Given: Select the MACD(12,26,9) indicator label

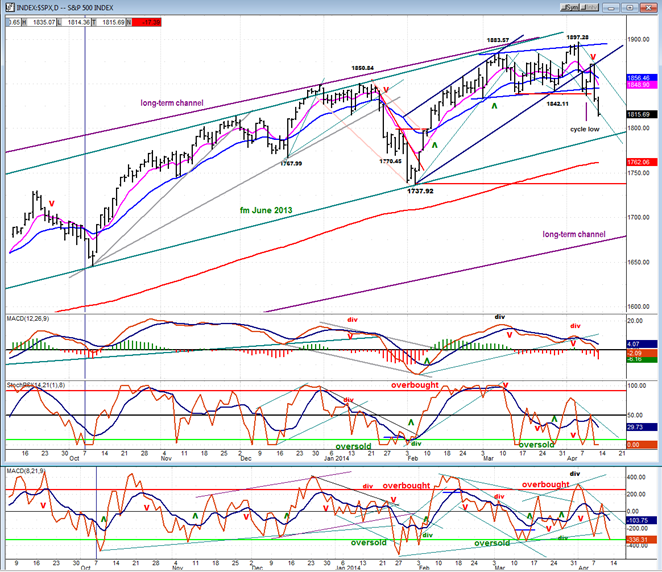Looking at the screenshot, I should pos(28,319).
